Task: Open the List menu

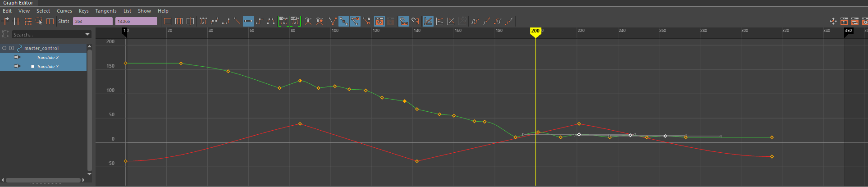Action: pyautogui.click(x=128, y=11)
